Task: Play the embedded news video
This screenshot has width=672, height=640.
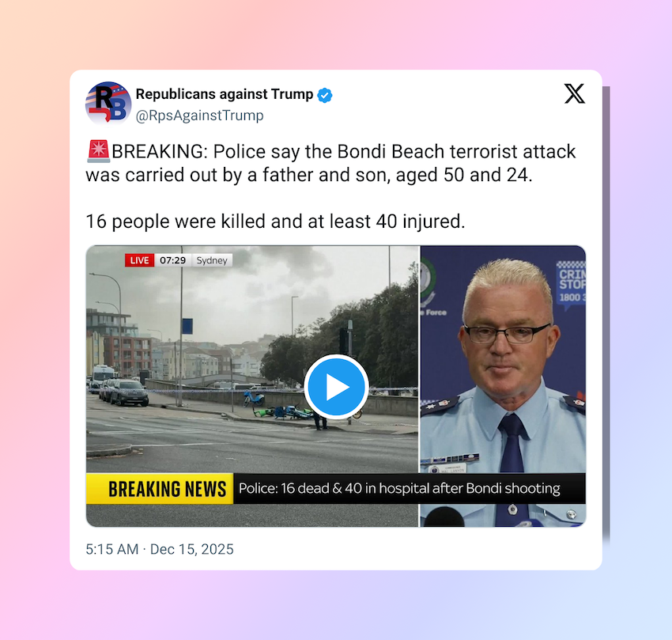Action: (336, 387)
